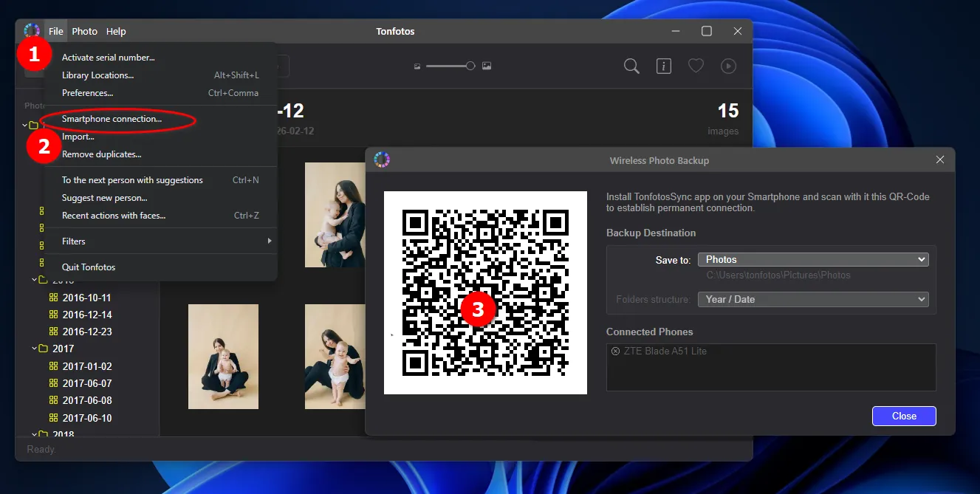Close Wireless Photo Backup dialog with X
This screenshot has height=494, width=980.
coord(940,160)
